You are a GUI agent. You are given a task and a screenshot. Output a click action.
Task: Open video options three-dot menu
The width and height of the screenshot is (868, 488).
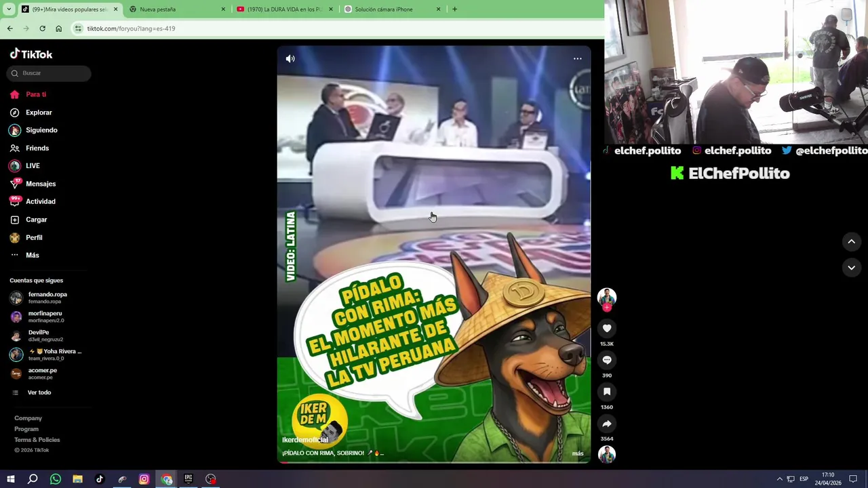point(578,59)
